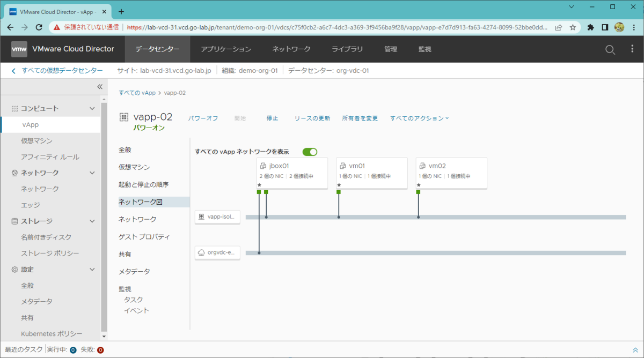
Task: Select アフィニティ ルール in sidebar
Action: point(50,156)
